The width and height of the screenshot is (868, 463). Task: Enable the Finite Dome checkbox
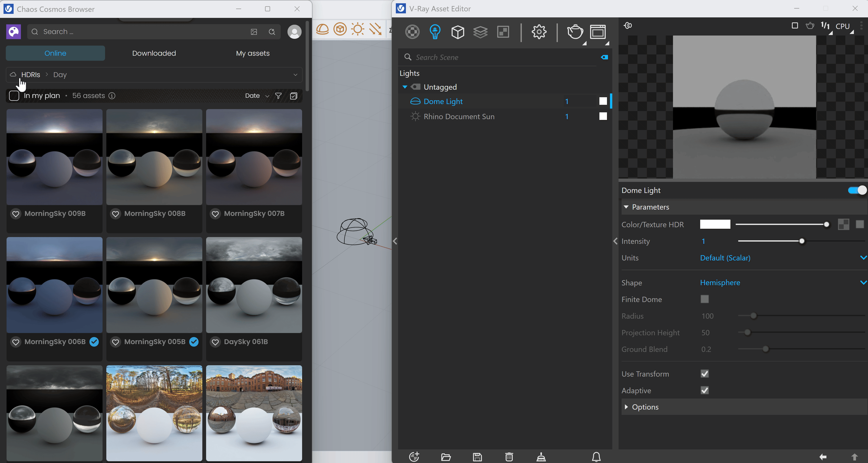[704, 299]
